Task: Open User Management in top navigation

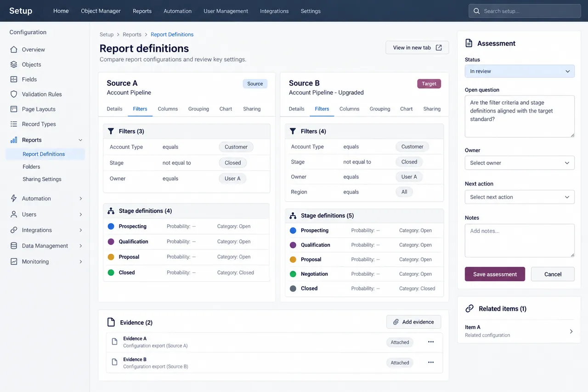Action: 226,11
